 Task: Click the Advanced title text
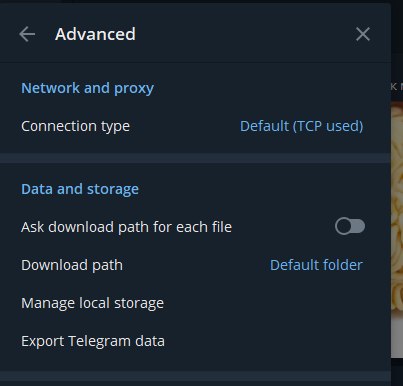[x=95, y=34]
